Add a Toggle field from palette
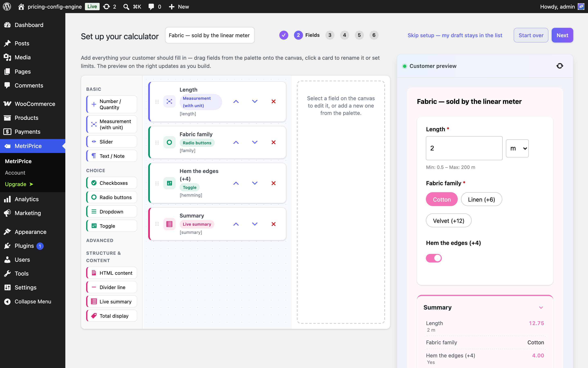588x368 pixels. click(112, 226)
